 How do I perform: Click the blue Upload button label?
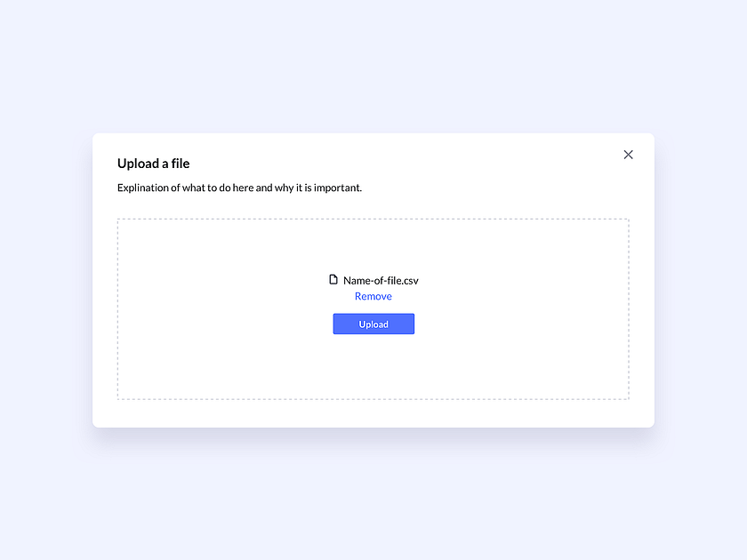(373, 324)
